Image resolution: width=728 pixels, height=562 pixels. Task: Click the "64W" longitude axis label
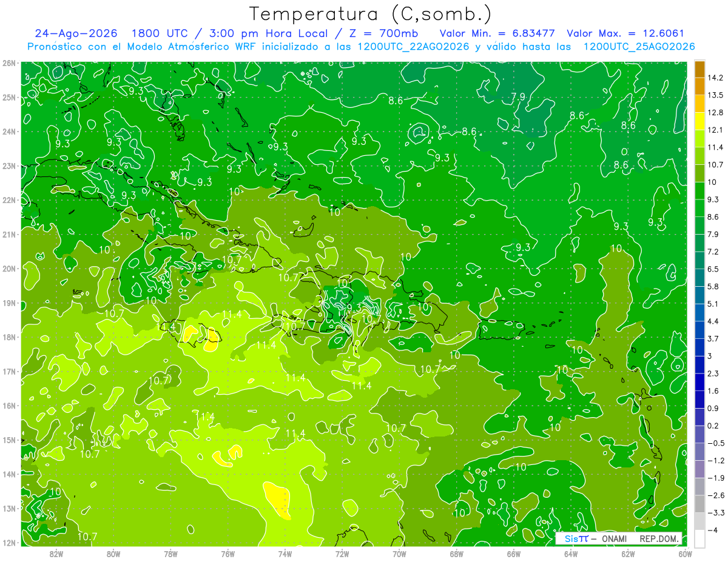(x=571, y=554)
